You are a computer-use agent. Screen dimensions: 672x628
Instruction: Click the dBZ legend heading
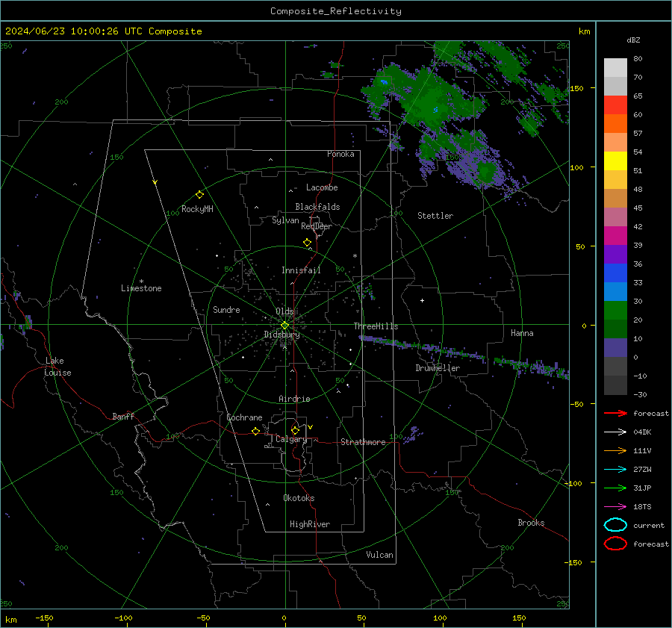[x=633, y=40]
